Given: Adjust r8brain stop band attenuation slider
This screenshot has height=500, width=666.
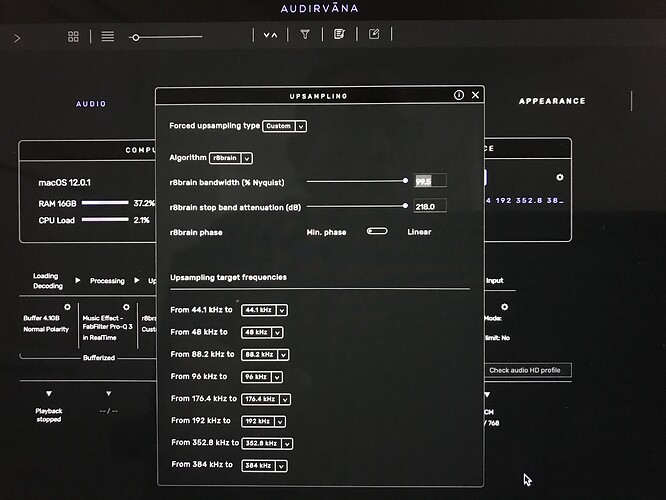Looking at the screenshot, I should click(357, 206).
